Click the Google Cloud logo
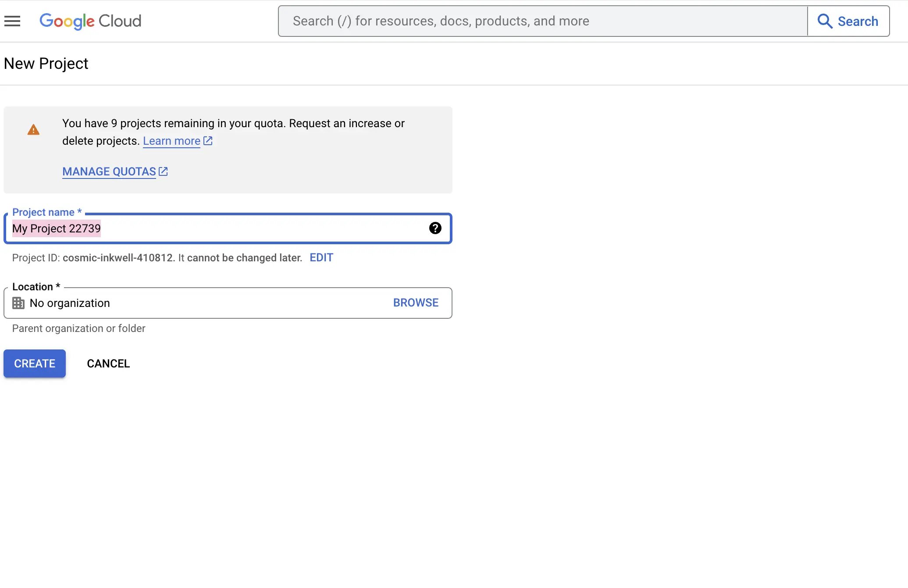Viewport: 908px width, 588px height. tap(90, 21)
